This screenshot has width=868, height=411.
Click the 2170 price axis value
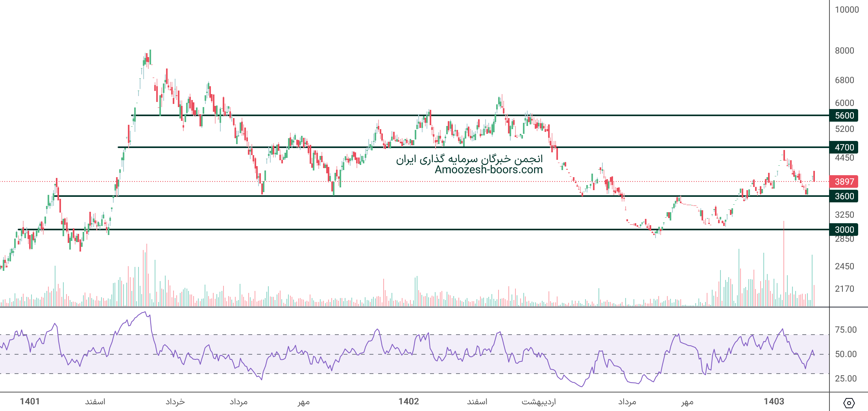click(844, 289)
